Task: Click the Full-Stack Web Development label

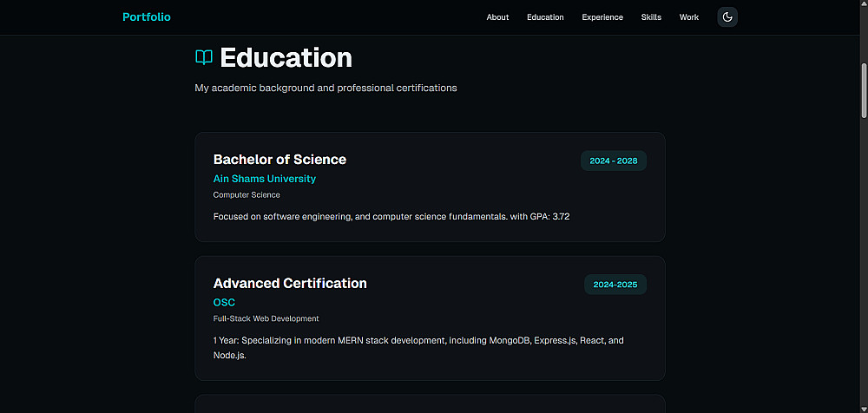Action: point(266,318)
